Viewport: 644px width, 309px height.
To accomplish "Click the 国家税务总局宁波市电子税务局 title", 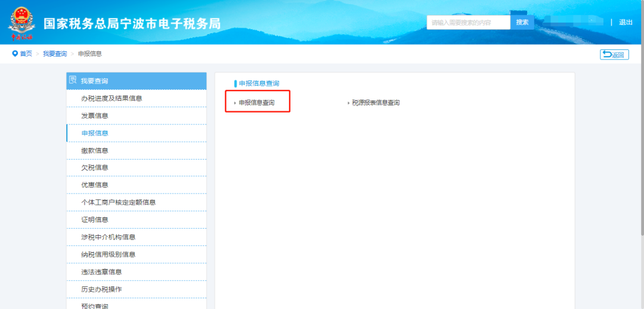I will point(132,24).
